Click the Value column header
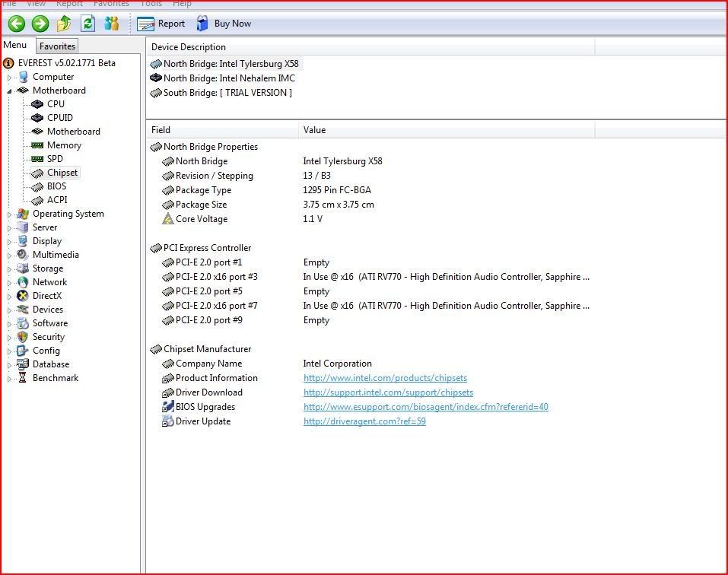 447,130
